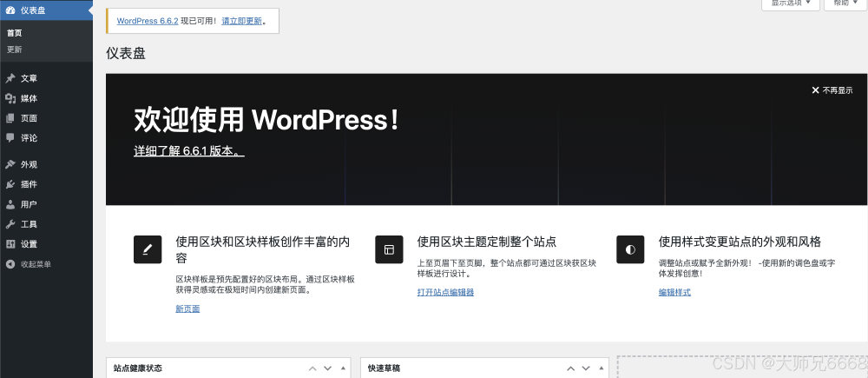The image size is (868, 378).
Task: Expand the 显示选项 dropdown
Action: pos(791,3)
